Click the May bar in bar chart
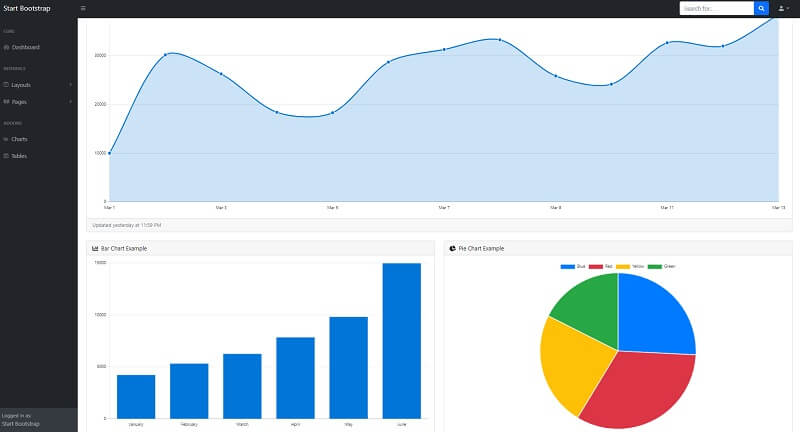This screenshot has height=432, width=800. click(348, 368)
